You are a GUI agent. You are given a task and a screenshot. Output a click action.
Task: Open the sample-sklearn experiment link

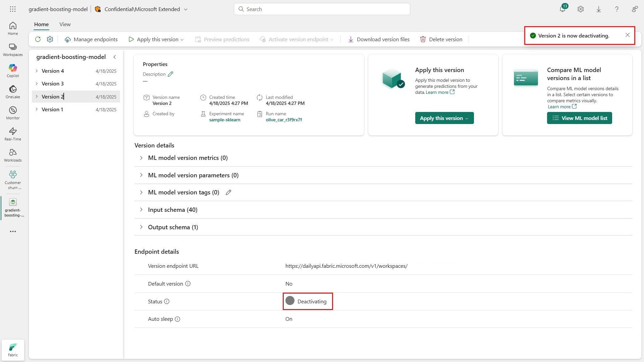[x=224, y=120]
